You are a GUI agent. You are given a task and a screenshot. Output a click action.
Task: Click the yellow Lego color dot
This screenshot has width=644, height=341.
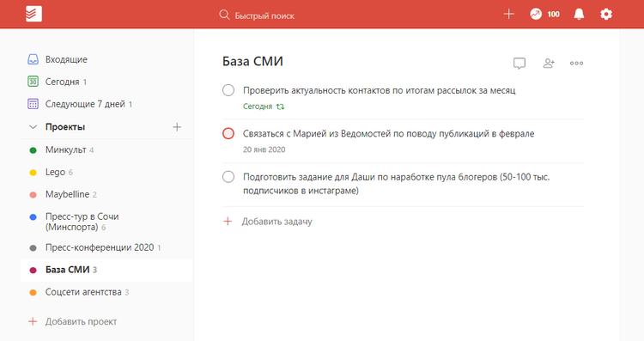33,173
